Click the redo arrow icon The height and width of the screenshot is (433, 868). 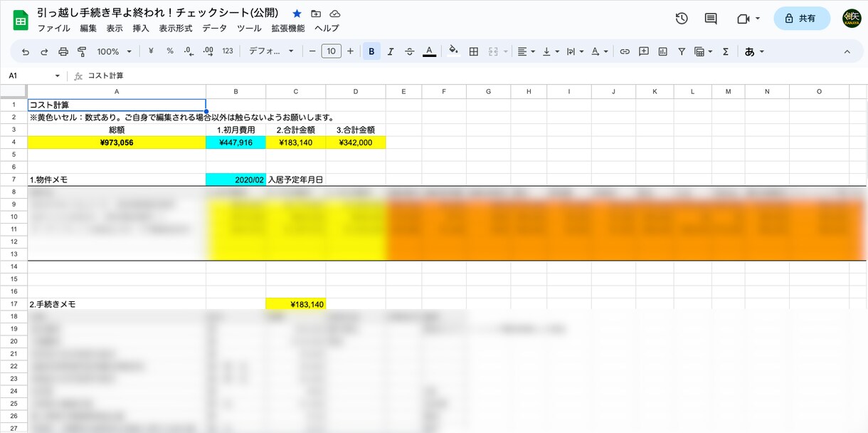pyautogui.click(x=44, y=51)
